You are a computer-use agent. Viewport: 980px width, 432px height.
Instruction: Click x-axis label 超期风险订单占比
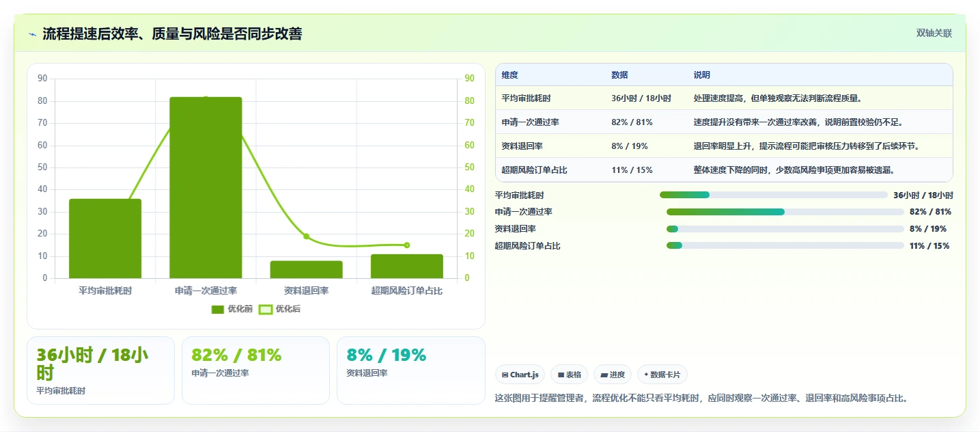[407, 291]
